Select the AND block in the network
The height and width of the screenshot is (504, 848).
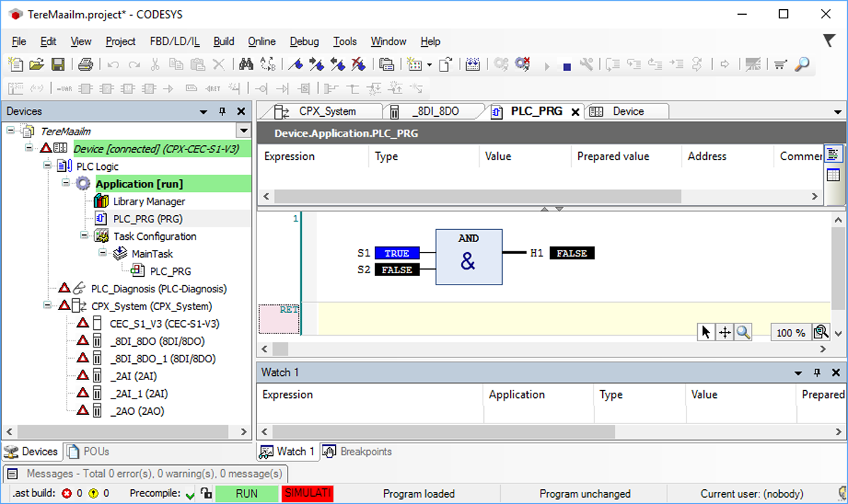point(469,257)
